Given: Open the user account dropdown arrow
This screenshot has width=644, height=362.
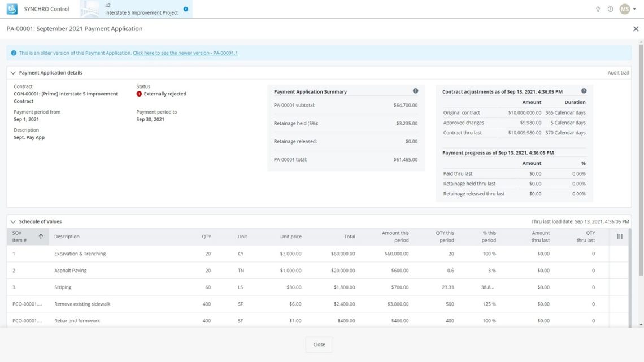Looking at the screenshot, I should pos(634,8).
